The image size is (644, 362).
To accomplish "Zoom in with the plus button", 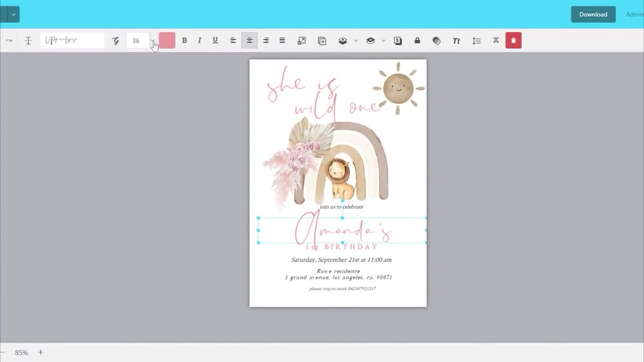I will tap(41, 352).
